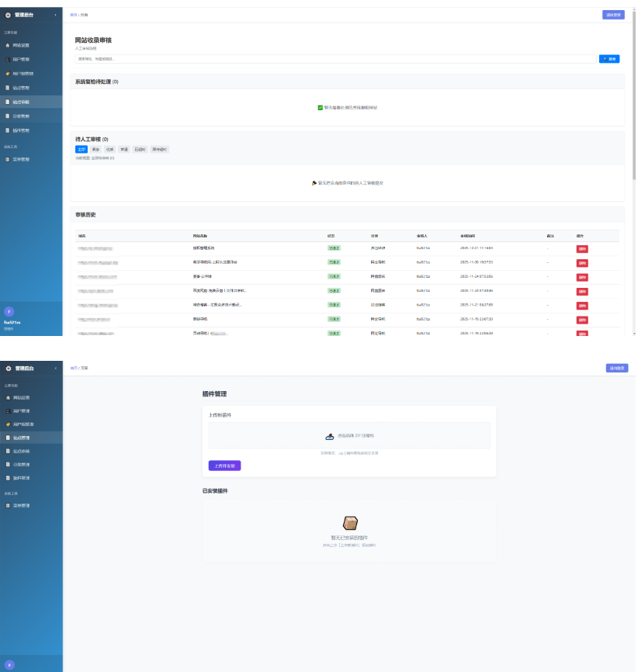The height and width of the screenshot is (672, 638).
Task: Select the 分类管理 sidebar icon
Action: pos(8,116)
